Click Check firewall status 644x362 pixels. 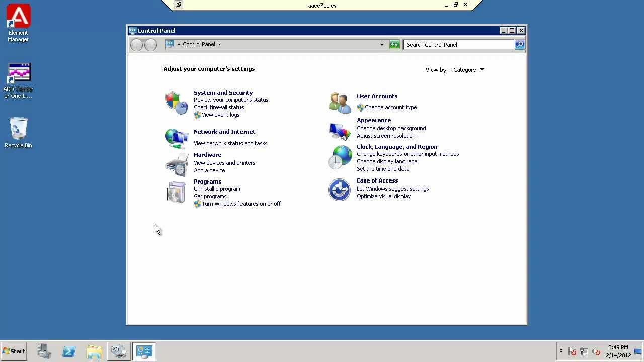pyautogui.click(x=218, y=107)
